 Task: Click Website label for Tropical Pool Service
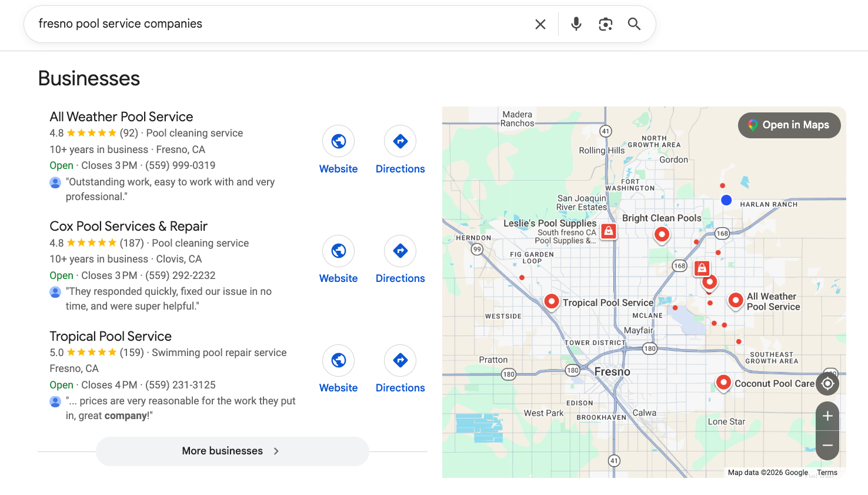click(x=339, y=388)
